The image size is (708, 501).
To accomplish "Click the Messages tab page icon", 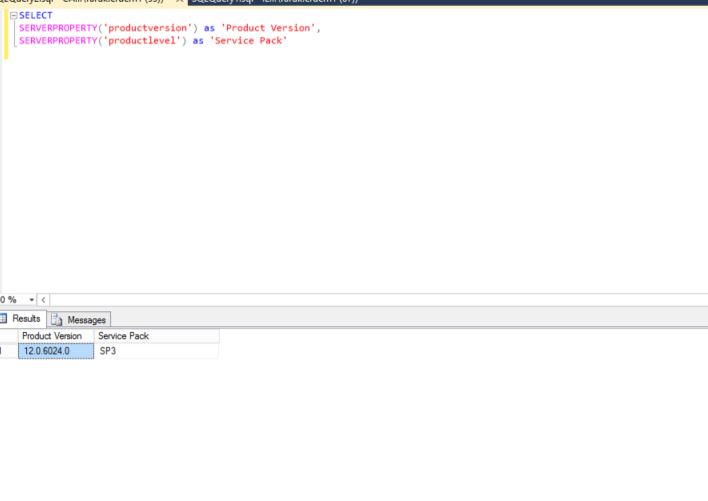I will [56, 320].
